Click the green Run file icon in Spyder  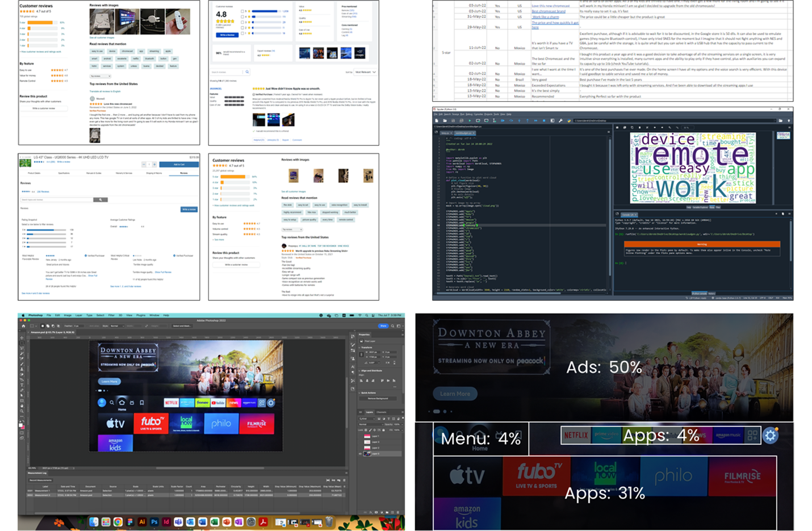coord(470,120)
